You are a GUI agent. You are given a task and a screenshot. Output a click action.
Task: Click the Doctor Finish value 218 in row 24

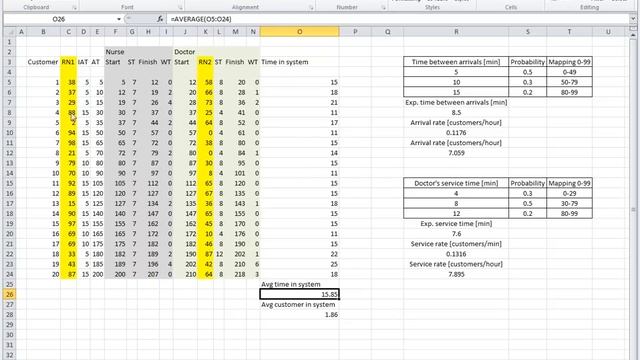click(x=236, y=274)
